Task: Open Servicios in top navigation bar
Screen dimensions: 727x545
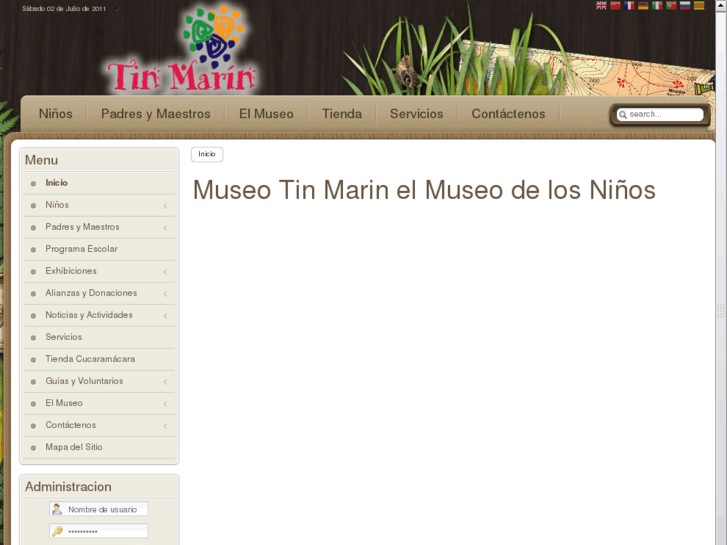Action: (x=416, y=114)
